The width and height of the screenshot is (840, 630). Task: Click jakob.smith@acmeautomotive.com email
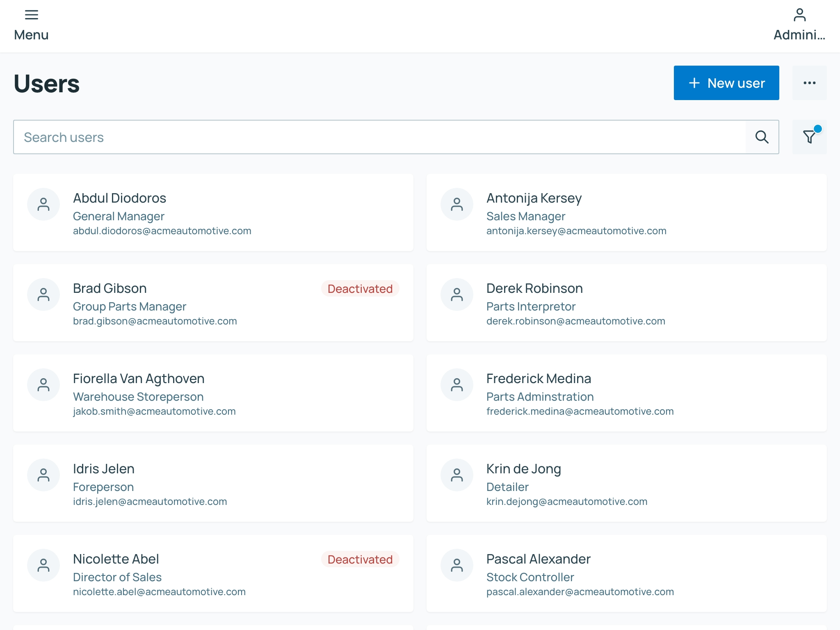pyautogui.click(x=154, y=411)
